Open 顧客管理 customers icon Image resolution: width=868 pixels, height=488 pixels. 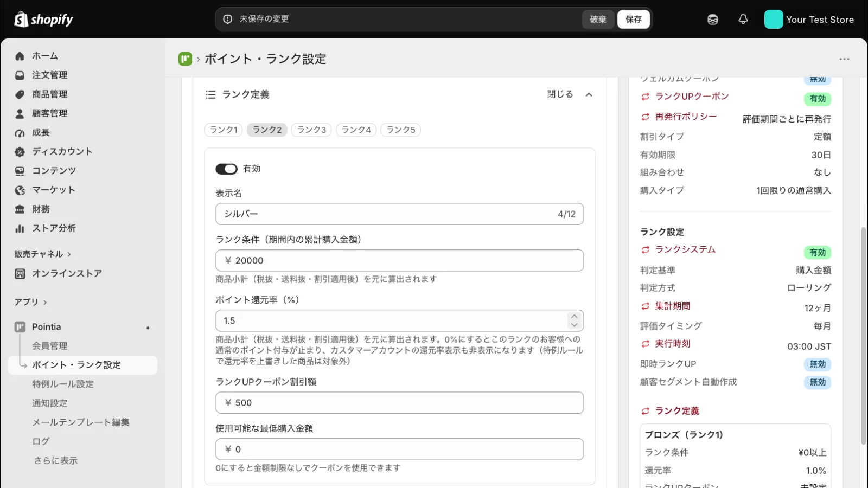coord(20,113)
